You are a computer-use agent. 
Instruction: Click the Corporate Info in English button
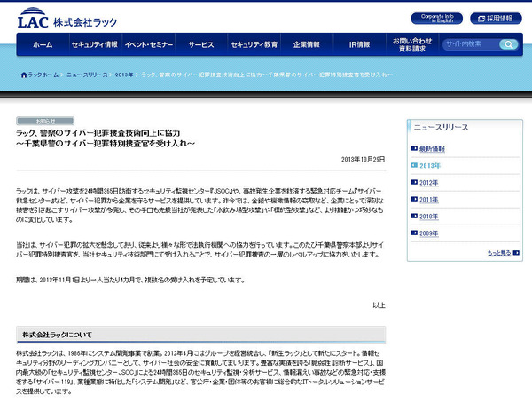pyautogui.click(x=436, y=18)
